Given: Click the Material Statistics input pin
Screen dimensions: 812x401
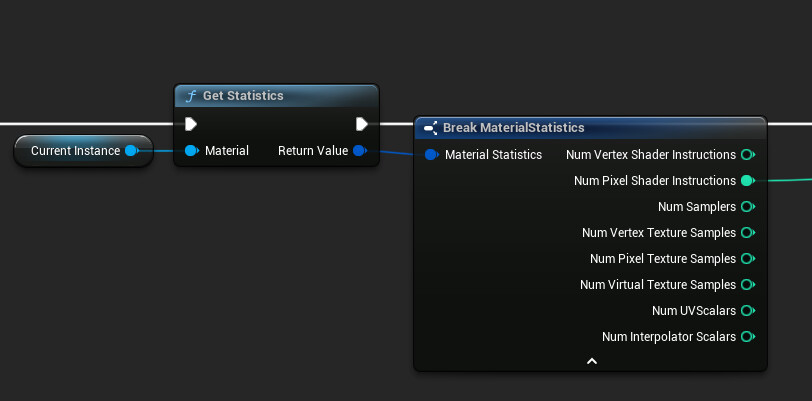Looking at the screenshot, I should tap(431, 154).
